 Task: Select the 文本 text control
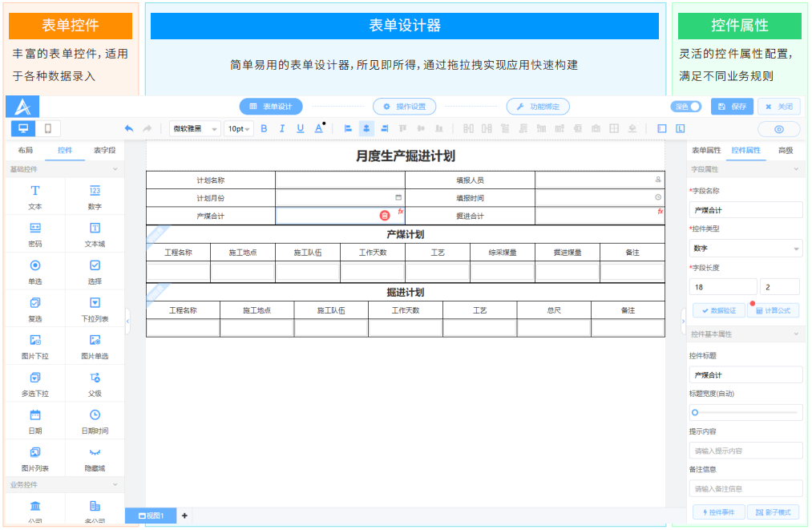(x=35, y=196)
